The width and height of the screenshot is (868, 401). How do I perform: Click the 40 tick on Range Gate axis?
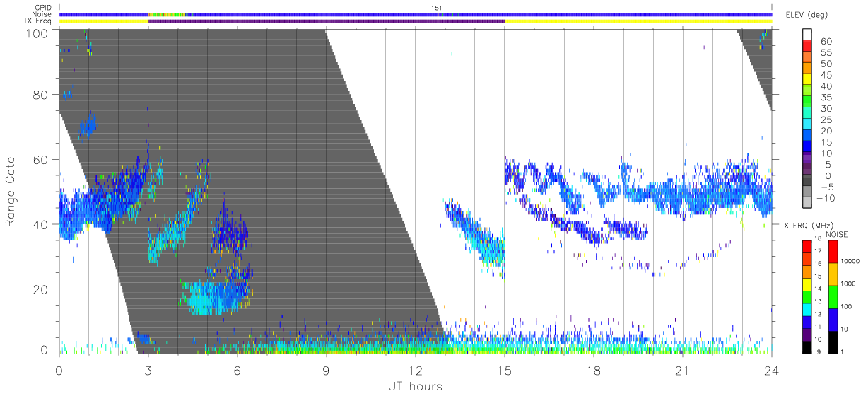(41, 224)
